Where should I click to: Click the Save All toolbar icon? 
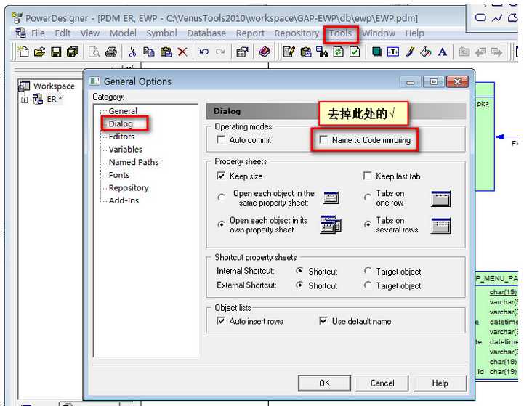(x=72, y=52)
